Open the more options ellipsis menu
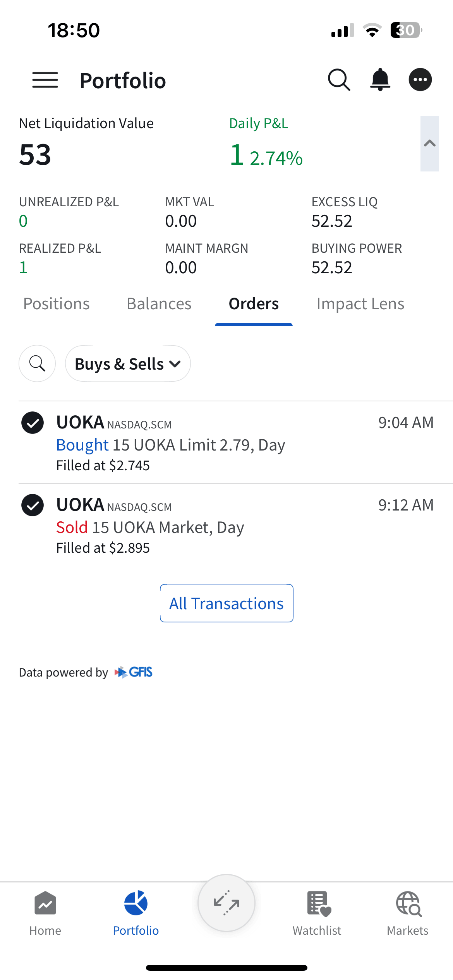The width and height of the screenshot is (453, 980). (420, 80)
